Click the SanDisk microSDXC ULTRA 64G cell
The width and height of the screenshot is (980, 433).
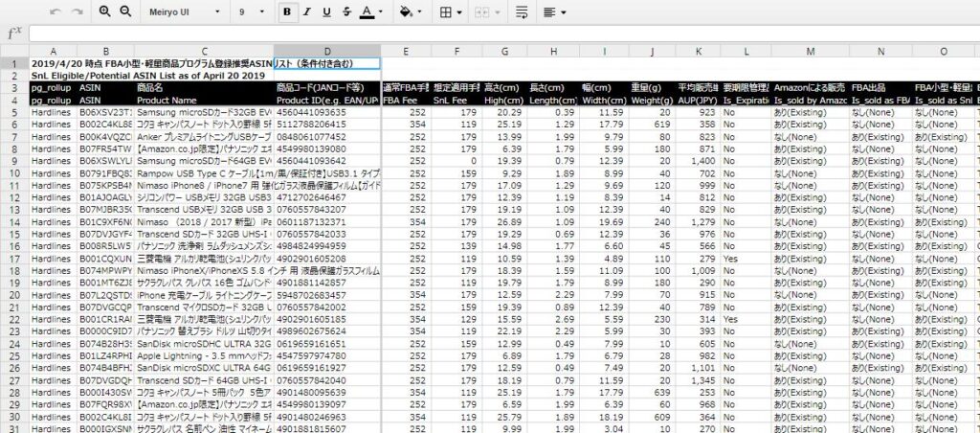(204, 368)
